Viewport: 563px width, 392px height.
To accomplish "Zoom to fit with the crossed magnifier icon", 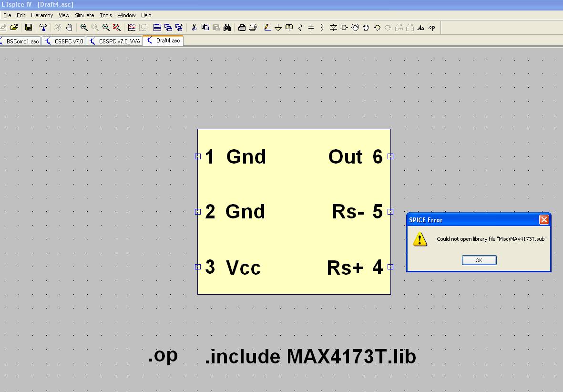I will (116, 27).
